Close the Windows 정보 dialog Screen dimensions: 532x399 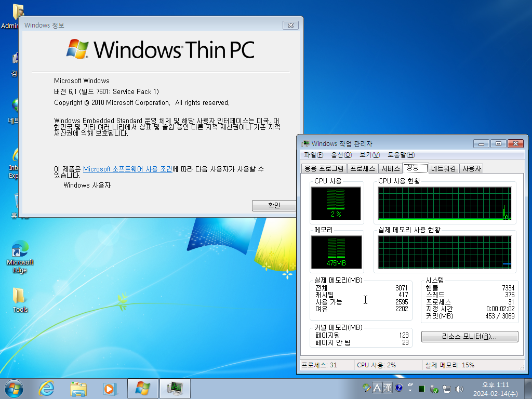click(290, 25)
